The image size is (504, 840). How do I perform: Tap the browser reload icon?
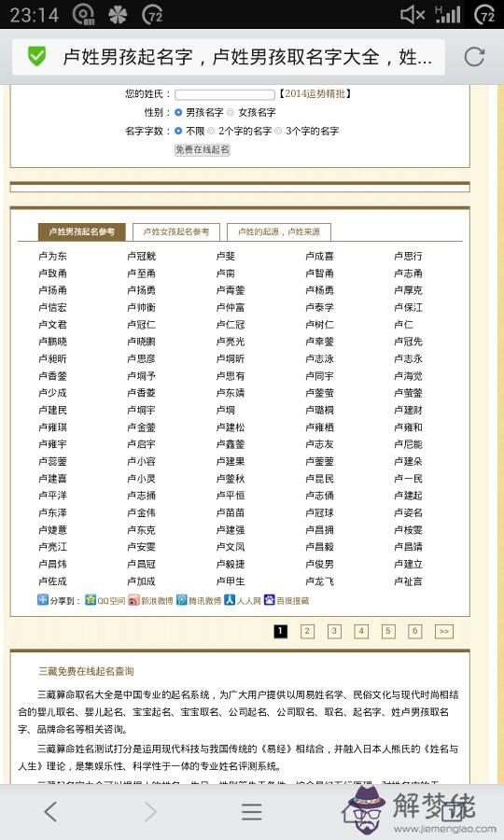474,56
